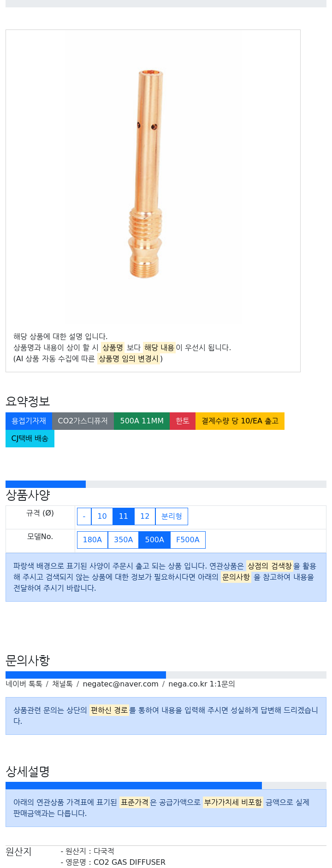Pick model 350A

pos(123,540)
